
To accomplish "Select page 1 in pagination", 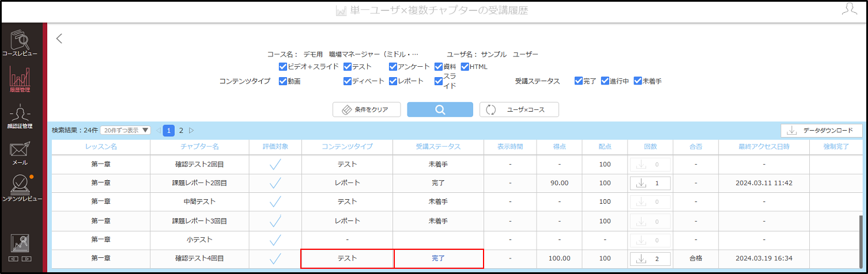I will (169, 131).
